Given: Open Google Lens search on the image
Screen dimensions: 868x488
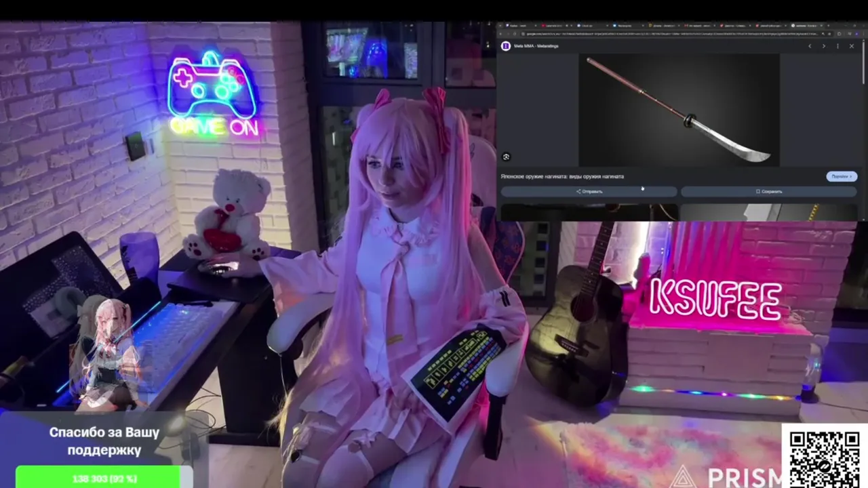Looking at the screenshot, I should [x=506, y=157].
